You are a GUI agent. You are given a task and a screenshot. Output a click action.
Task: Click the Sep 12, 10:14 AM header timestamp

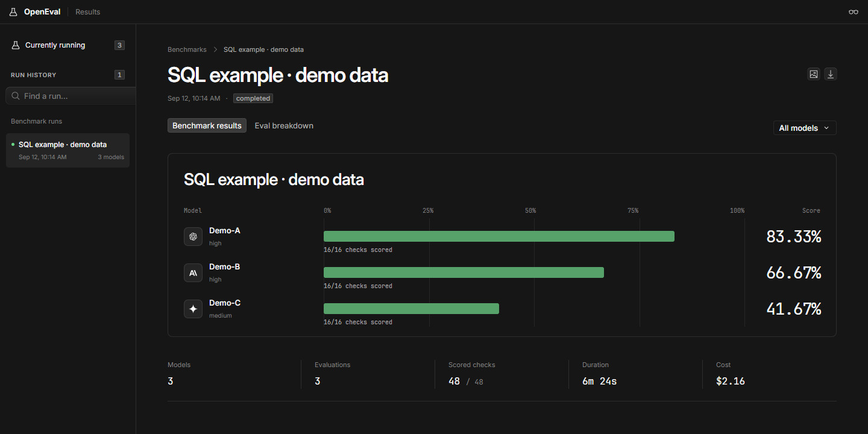point(194,98)
